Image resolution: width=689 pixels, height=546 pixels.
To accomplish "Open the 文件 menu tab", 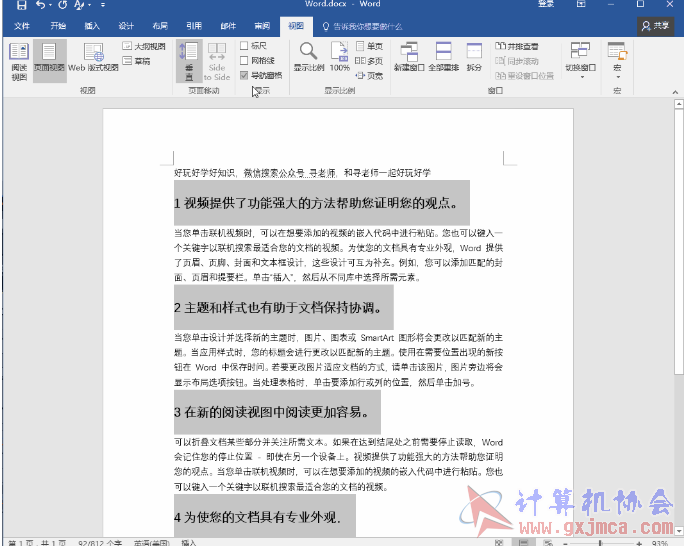I will 22,26.
